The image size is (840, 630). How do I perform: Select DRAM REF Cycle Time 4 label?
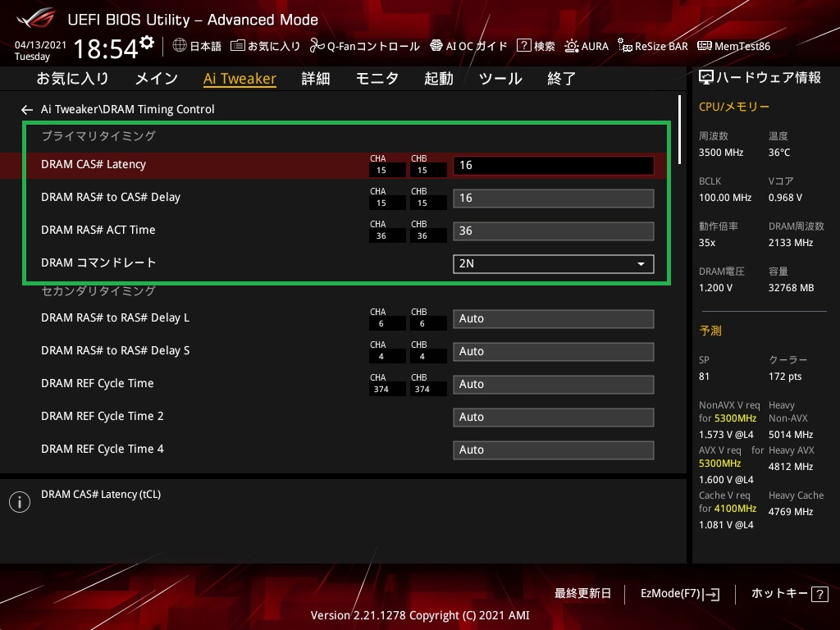click(103, 449)
